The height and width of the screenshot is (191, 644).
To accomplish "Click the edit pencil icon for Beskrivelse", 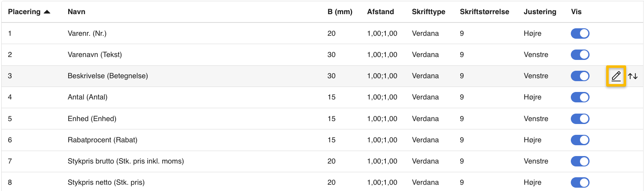I will pyautogui.click(x=616, y=76).
